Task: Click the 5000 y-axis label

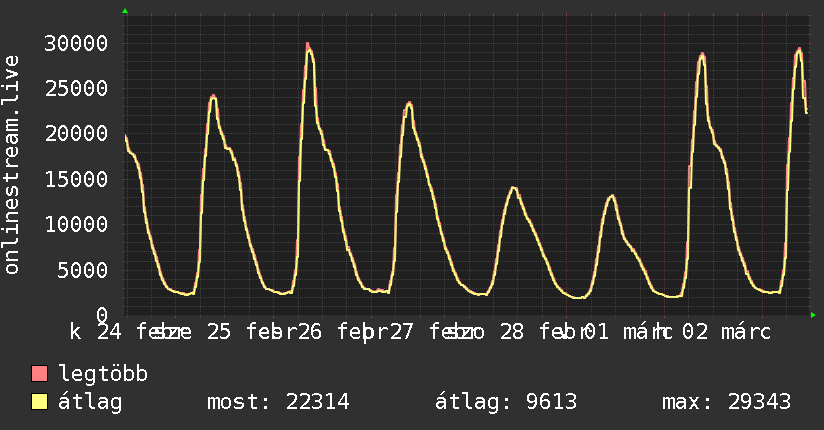Action: [83, 270]
